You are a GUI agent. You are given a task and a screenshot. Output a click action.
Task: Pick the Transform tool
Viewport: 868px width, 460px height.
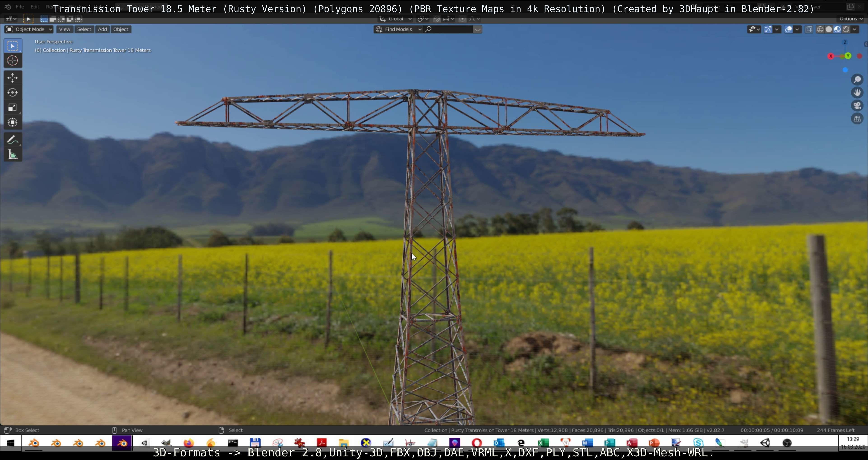13,122
